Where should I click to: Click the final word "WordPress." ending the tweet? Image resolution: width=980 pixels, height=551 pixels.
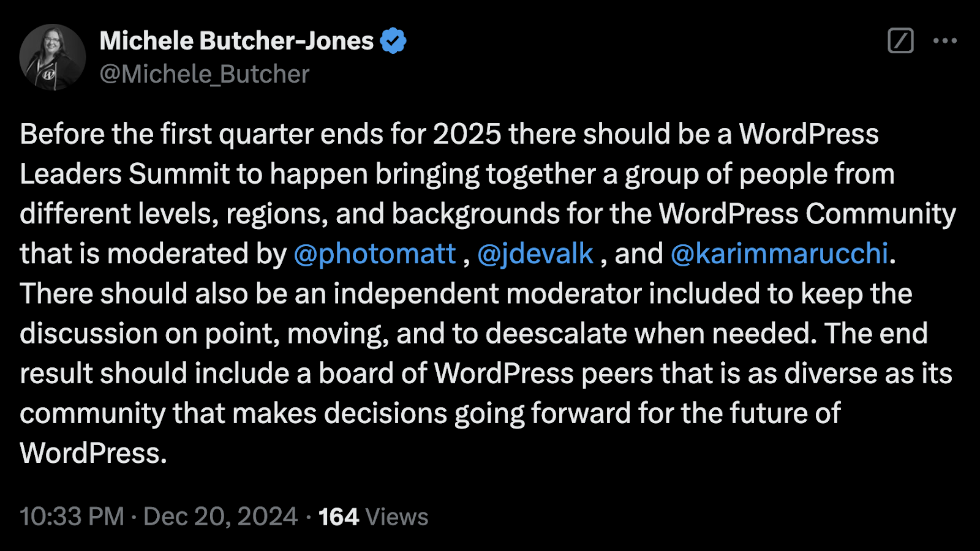tap(93, 453)
